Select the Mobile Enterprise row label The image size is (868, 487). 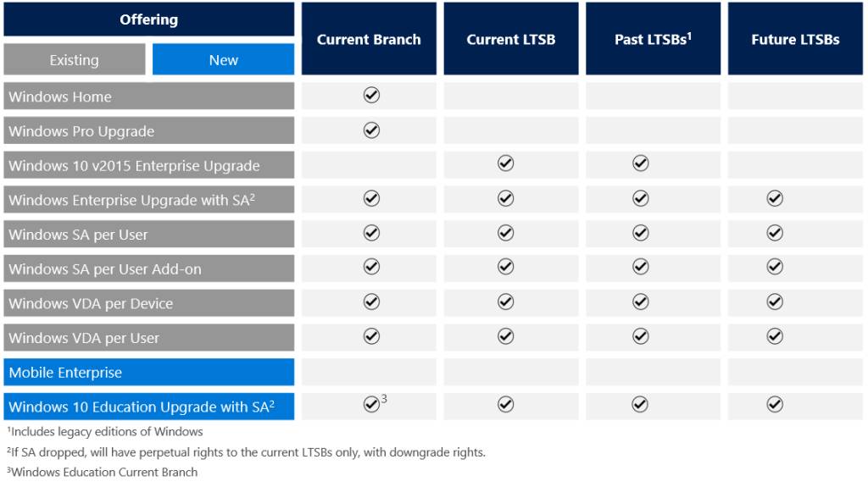149,373
